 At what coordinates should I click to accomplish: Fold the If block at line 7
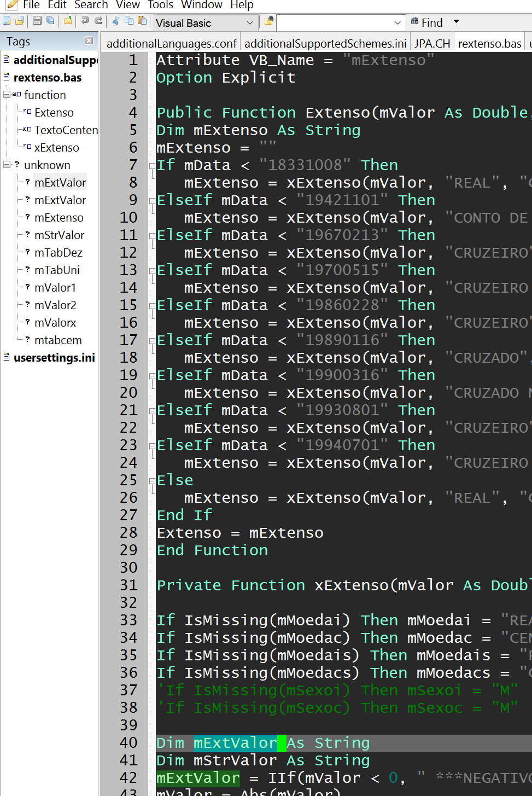152,165
